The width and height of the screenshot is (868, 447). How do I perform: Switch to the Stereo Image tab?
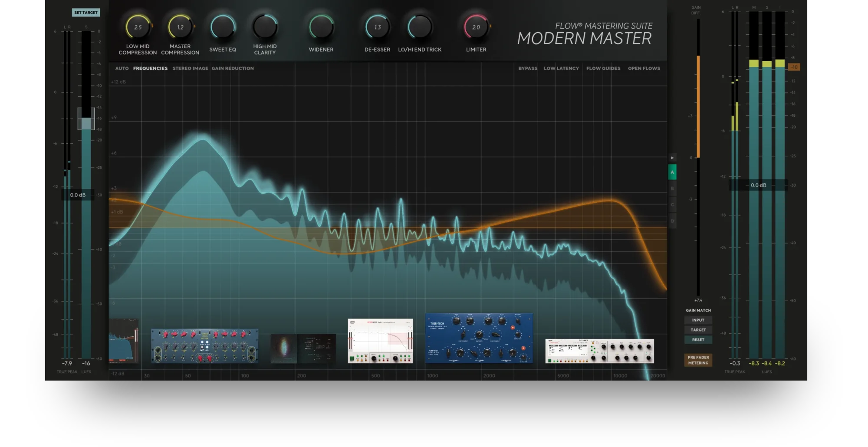[x=190, y=69]
